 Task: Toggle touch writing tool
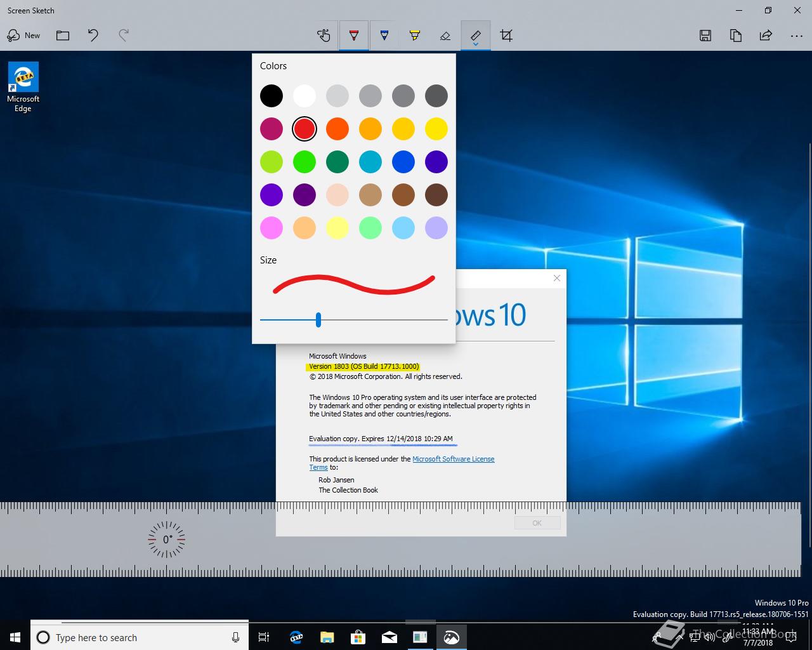324,36
